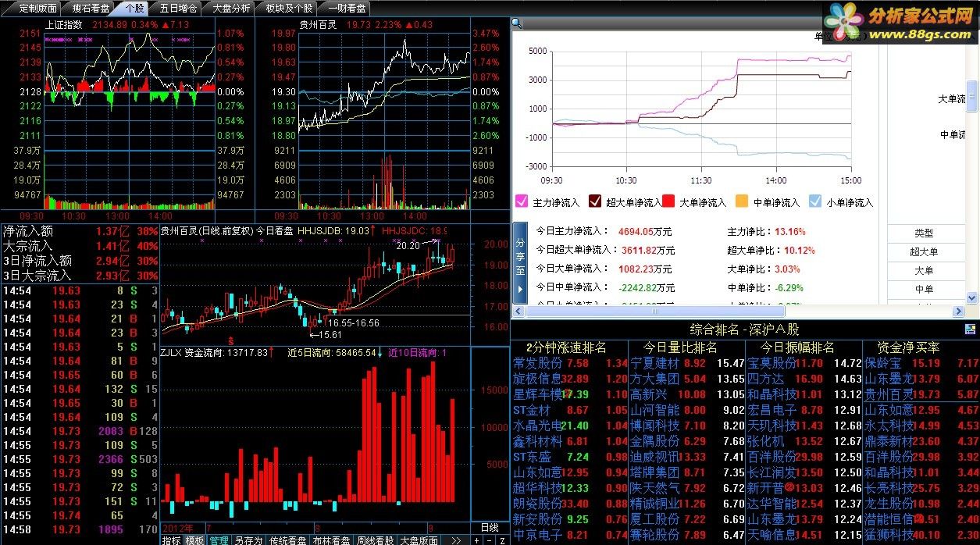Open the 今日振幅排名 ranking header

[798, 347]
